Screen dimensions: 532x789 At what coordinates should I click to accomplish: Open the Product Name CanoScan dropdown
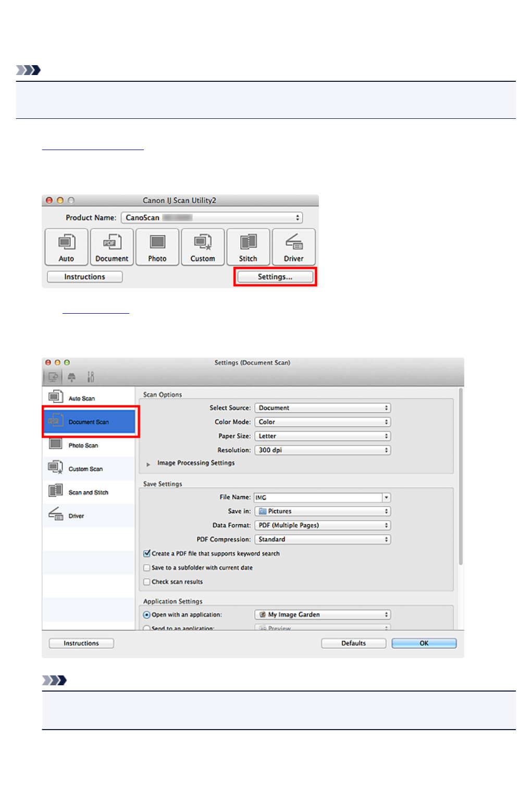click(212, 218)
